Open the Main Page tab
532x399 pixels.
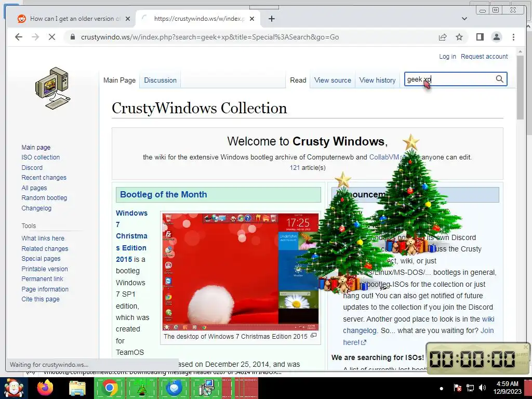[119, 81]
